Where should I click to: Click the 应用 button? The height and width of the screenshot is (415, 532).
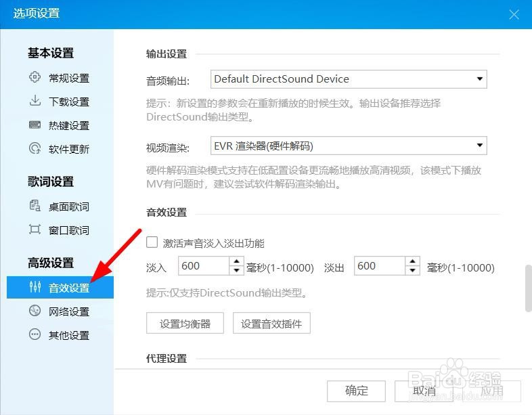(491, 391)
